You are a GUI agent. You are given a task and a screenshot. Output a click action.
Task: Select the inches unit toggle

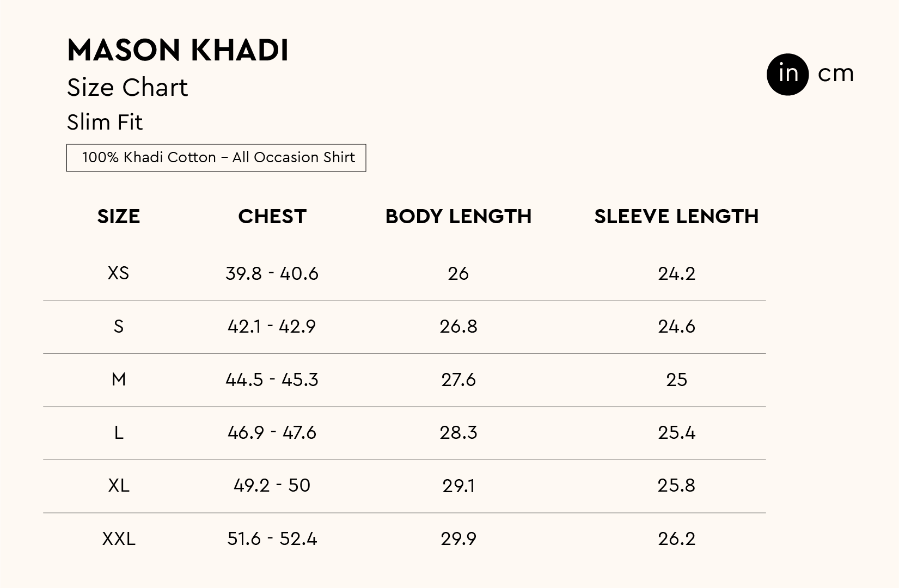tap(787, 74)
